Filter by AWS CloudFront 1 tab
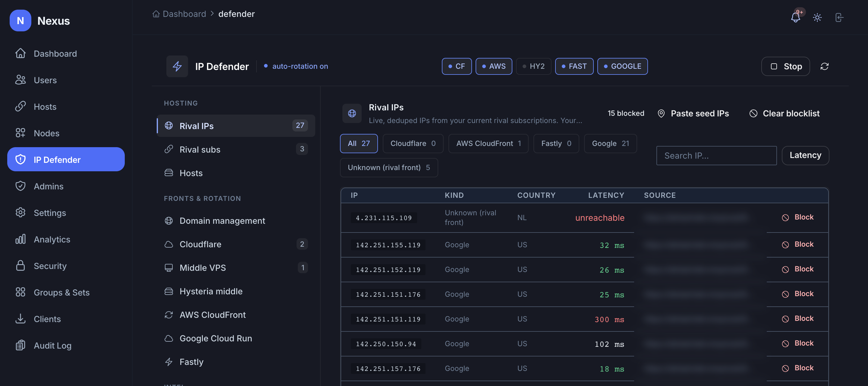 488,144
